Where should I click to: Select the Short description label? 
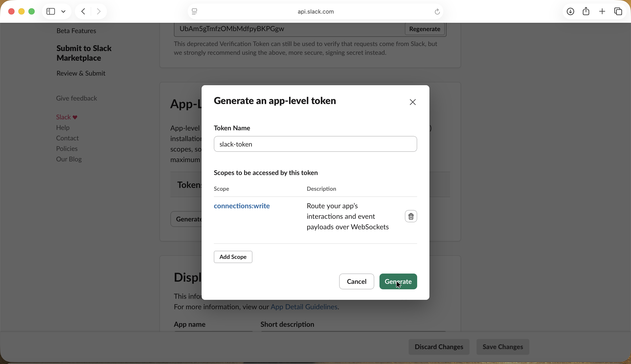click(x=287, y=324)
